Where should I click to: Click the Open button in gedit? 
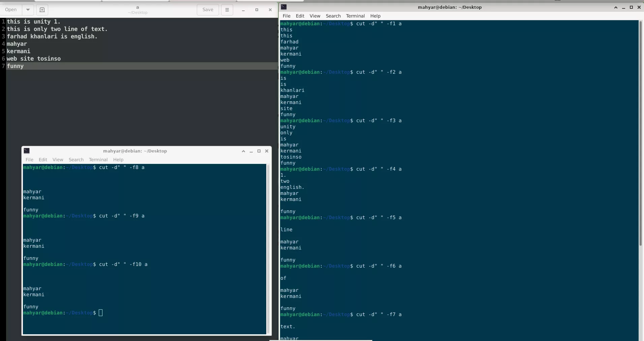[11, 10]
